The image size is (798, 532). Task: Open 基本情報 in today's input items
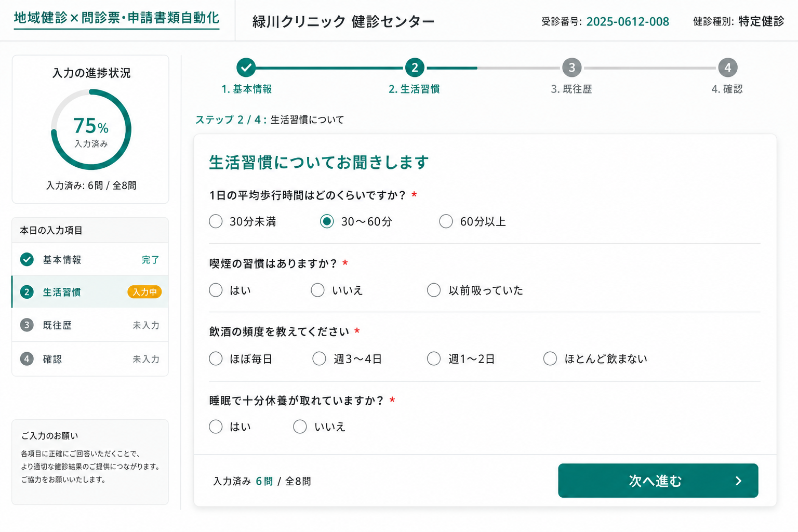tap(90, 259)
